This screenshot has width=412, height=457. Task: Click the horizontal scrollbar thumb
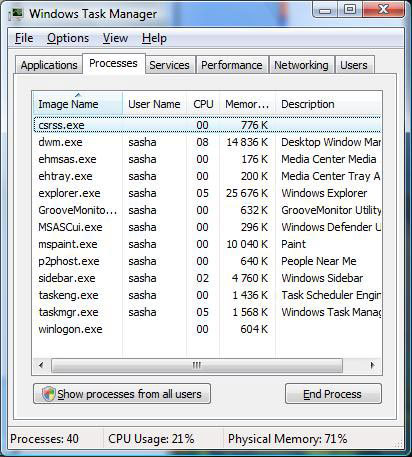(x=197, y=365)
